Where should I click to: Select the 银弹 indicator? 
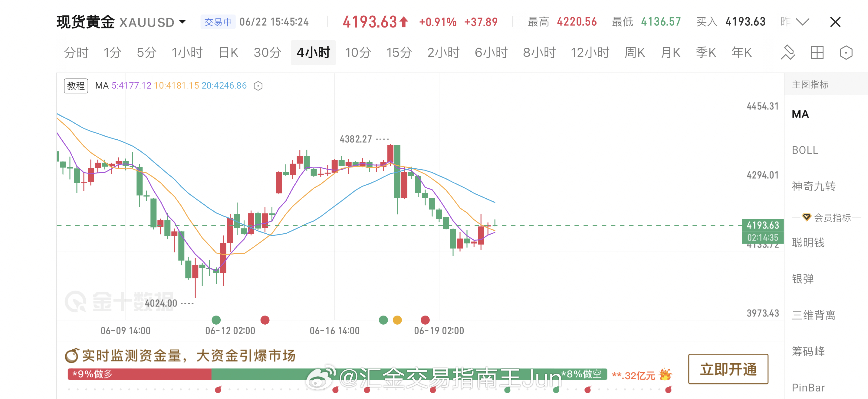pos(803,279)
